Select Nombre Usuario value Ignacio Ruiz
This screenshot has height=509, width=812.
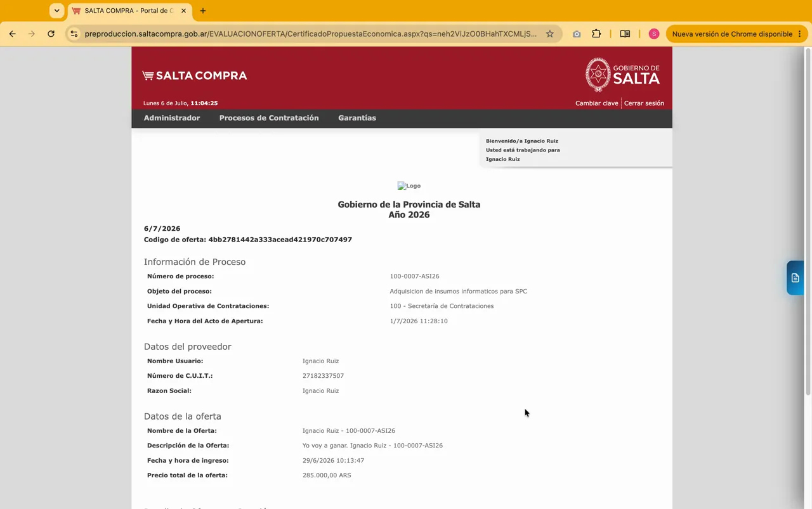click(320, 361)
